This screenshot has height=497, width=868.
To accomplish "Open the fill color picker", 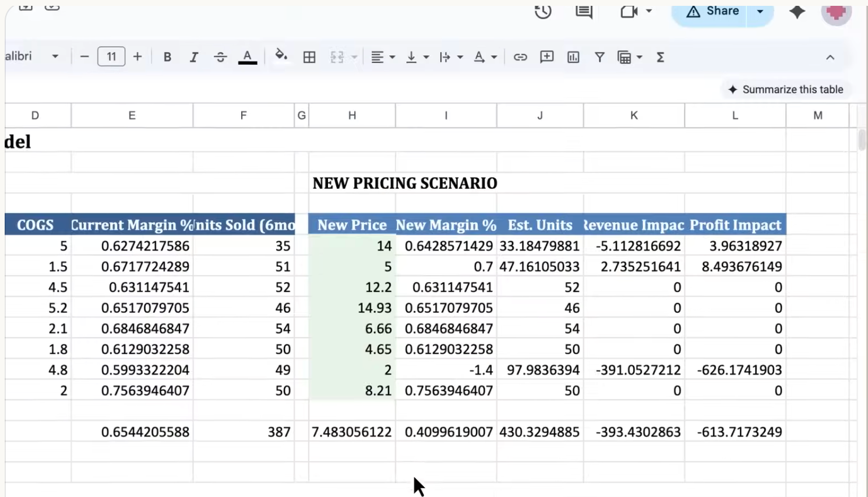I will (281, 56).
